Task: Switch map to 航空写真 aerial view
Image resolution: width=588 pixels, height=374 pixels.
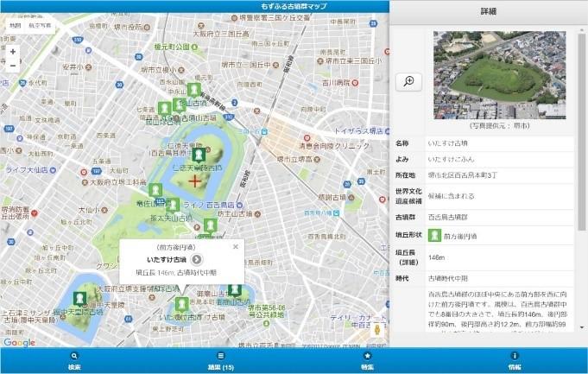Action: (40, 27)
